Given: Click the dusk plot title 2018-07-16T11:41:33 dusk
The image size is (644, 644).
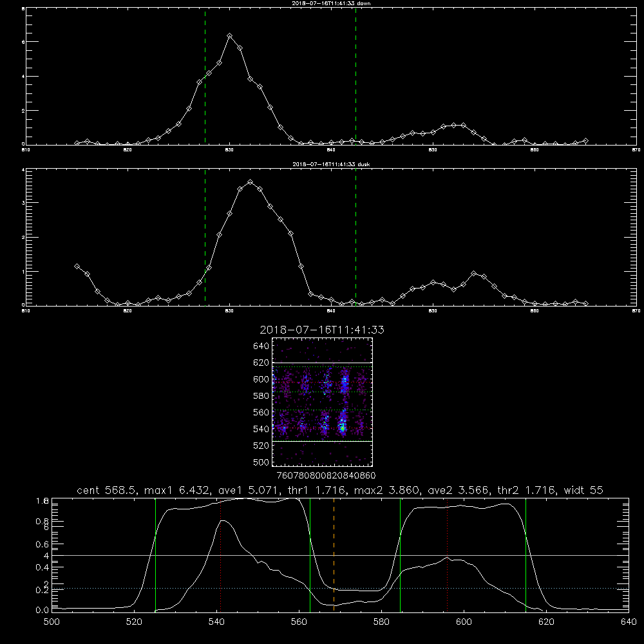Looking at the screenshot, I should pos(331,164).
